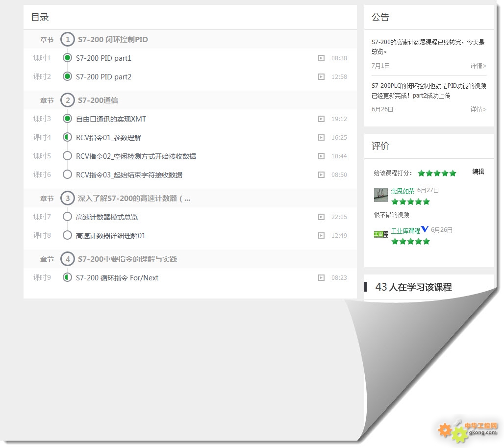This screenshot has width=504, height=448.
Task: Click the 评价 heading
Action: (x=380, y=146)
